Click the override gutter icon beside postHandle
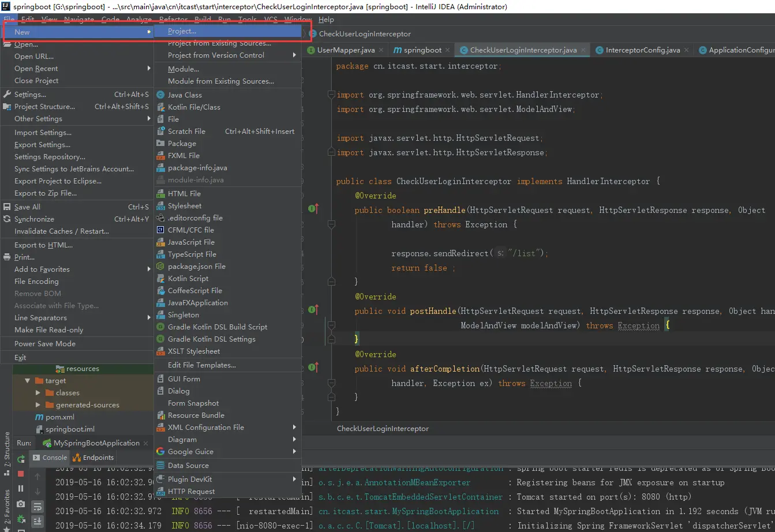Image resolution: width=775 pixels, height=532 pixels. point(313,310)
